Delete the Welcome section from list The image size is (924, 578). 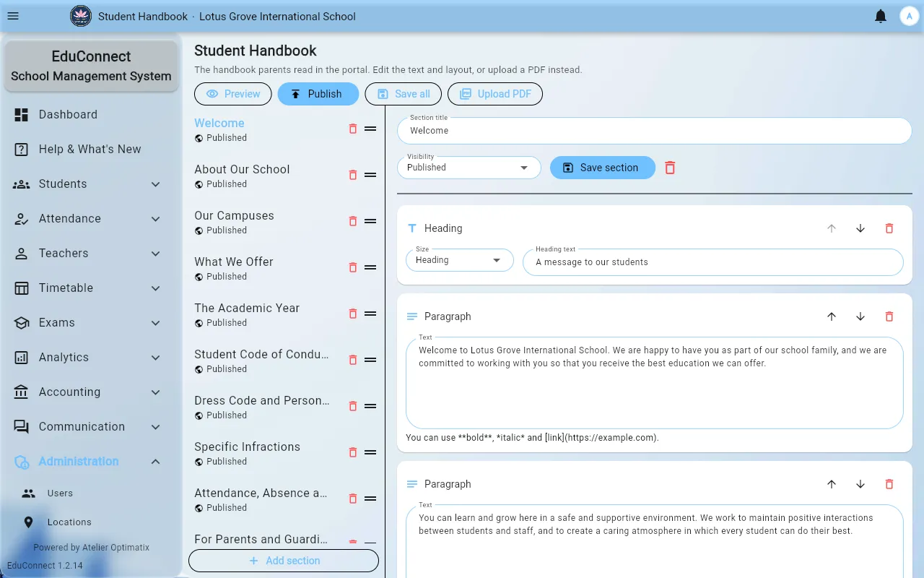tap(353, 129)
